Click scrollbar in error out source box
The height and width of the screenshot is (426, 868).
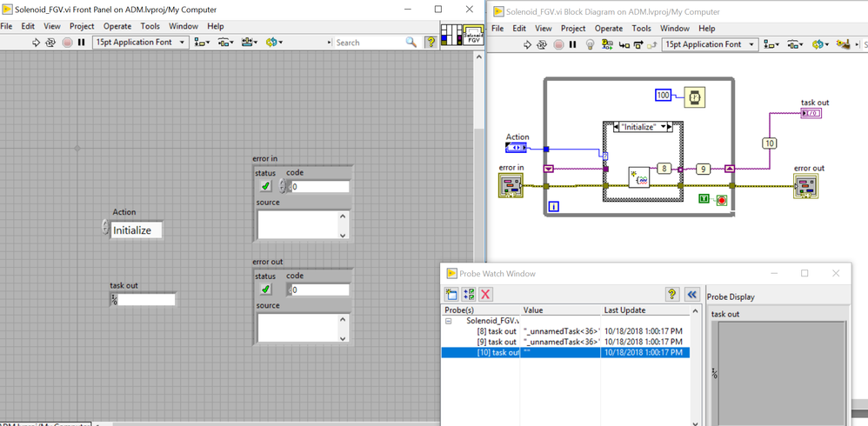pos(344,328)
